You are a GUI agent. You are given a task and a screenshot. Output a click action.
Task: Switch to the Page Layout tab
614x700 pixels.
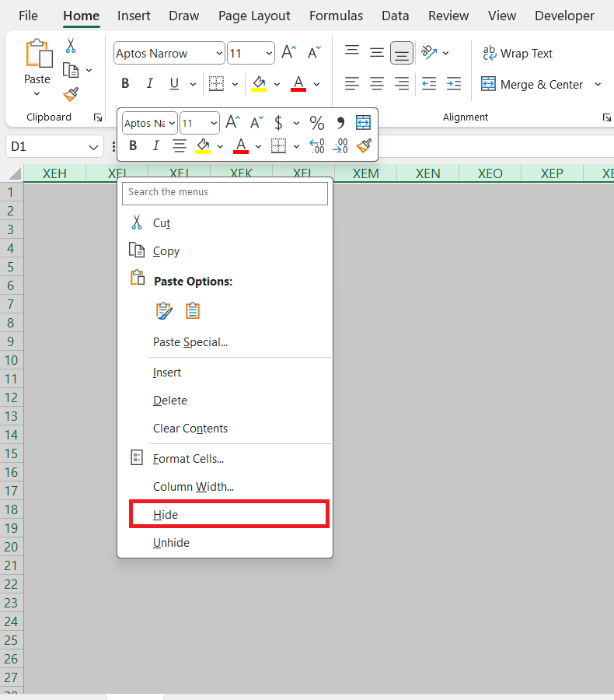pos(254,16)
